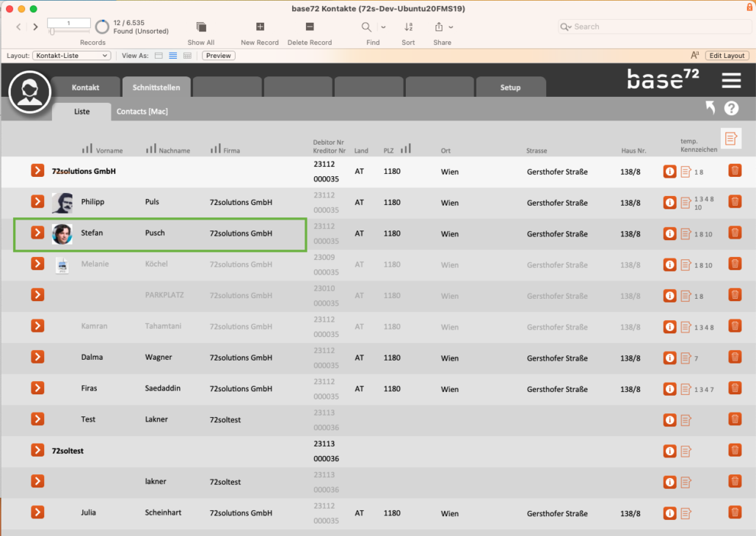Delete the PARKPLATZ contact row
This screenshot has height=536, width=756.
pyautogui.click(x=735, y=294)
